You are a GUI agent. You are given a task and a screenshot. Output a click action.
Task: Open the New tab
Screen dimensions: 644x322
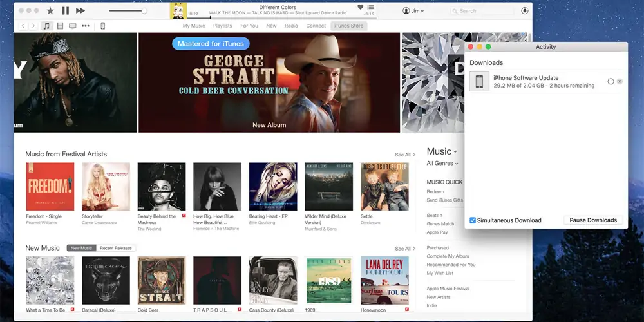point(272,26)
